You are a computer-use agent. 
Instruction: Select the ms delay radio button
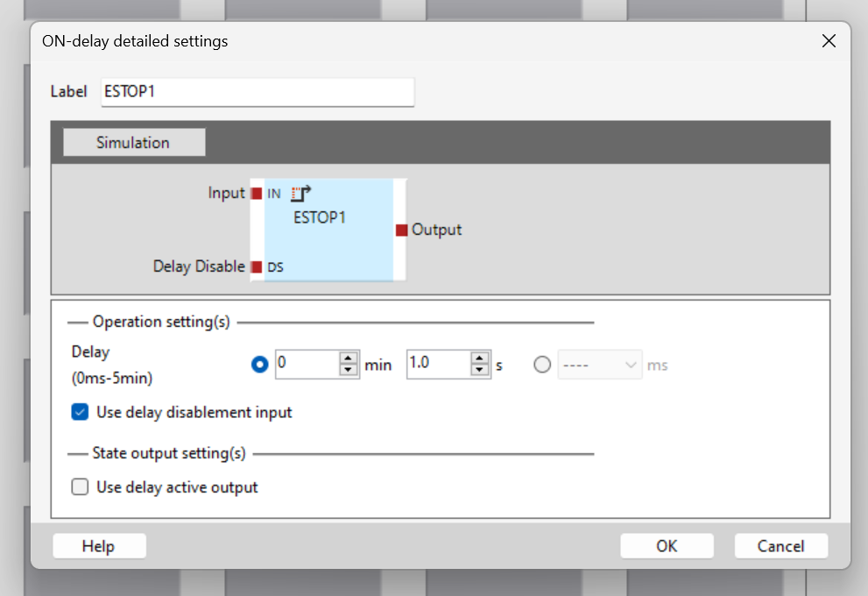pyautogui.click(x=542, y=365)
